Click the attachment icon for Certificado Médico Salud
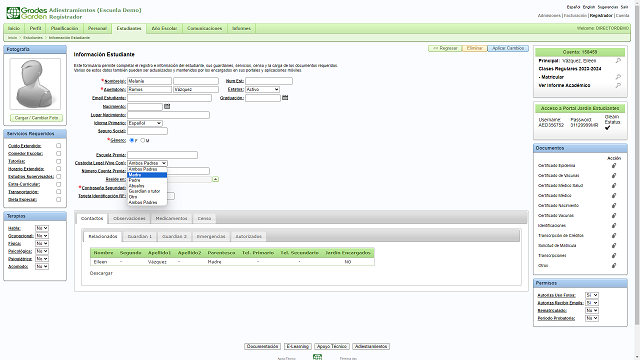 point(613,185)
